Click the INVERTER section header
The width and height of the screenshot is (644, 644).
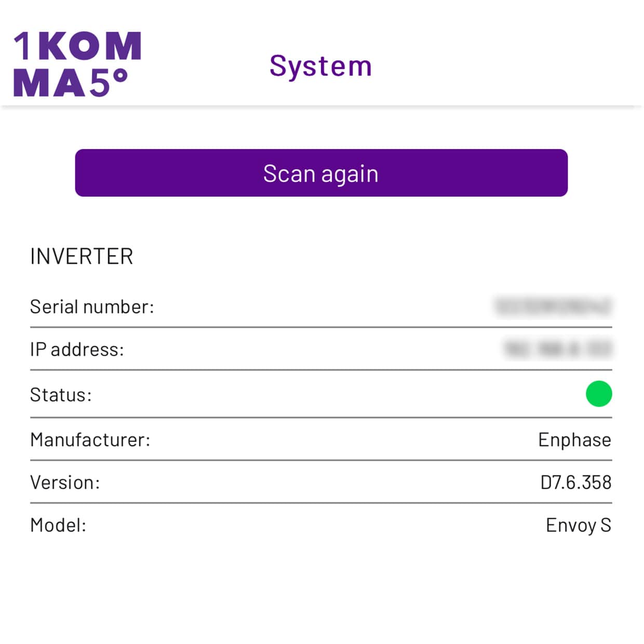click(81, 256)
